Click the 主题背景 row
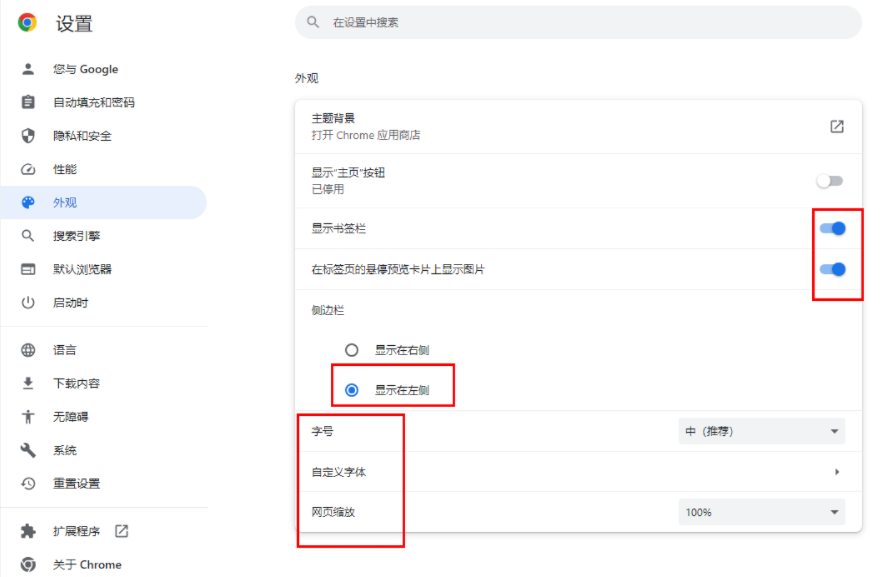This screenshot has height=577, width=895. pyautogui.click(x=578, y=127)
